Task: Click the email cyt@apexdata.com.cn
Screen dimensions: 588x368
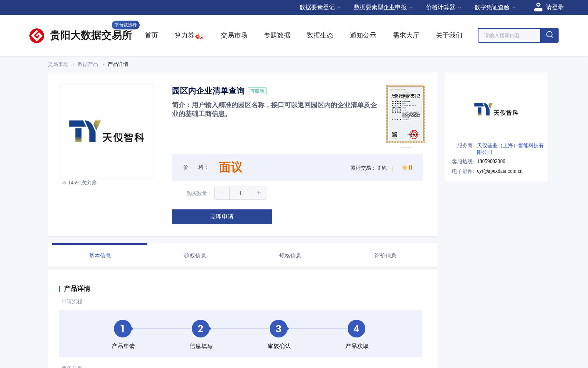Action: coord(500,171)
